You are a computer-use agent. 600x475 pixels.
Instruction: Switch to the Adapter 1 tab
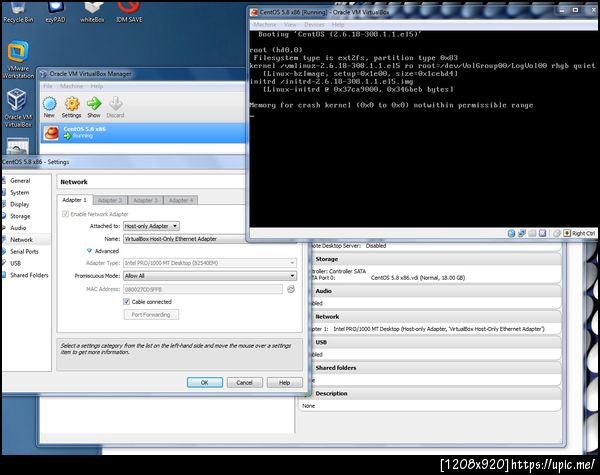pos(74,200)
